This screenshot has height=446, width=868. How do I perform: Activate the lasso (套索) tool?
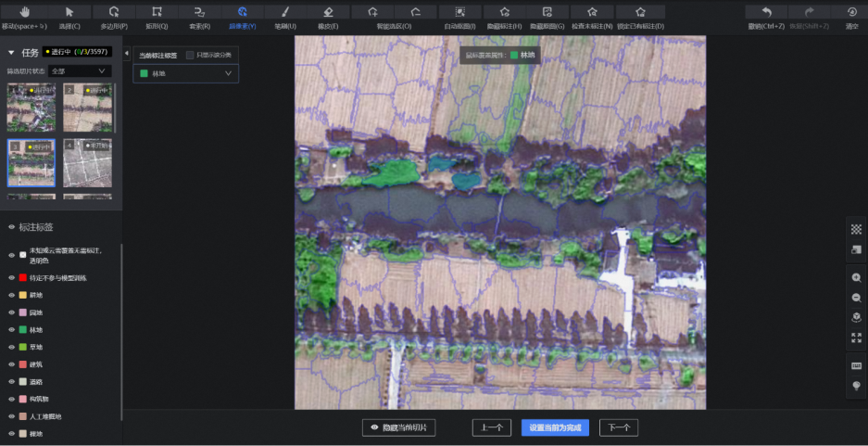click(199, 13)
